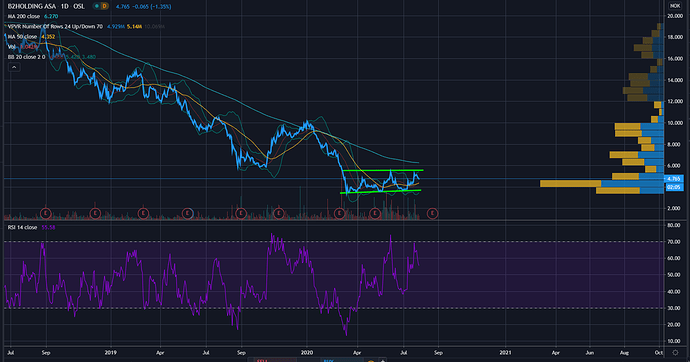Select the VPVR Number Of Rows legend

pos(55,26)
